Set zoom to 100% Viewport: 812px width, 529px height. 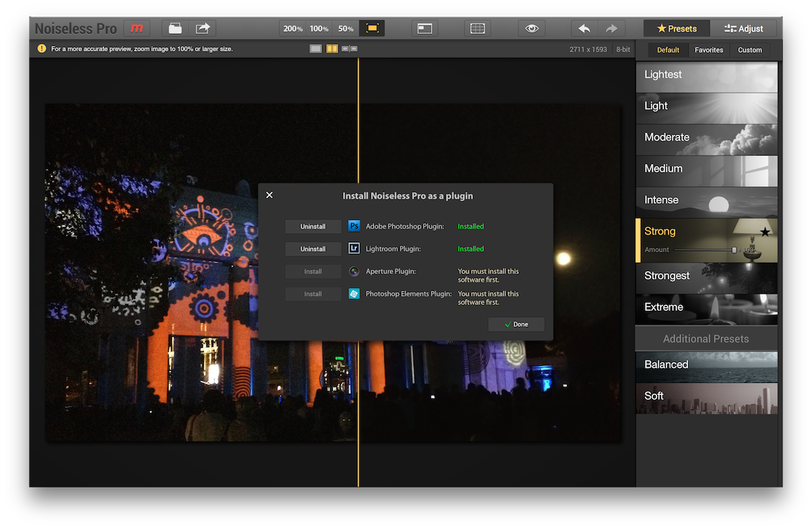pos(319,28)
